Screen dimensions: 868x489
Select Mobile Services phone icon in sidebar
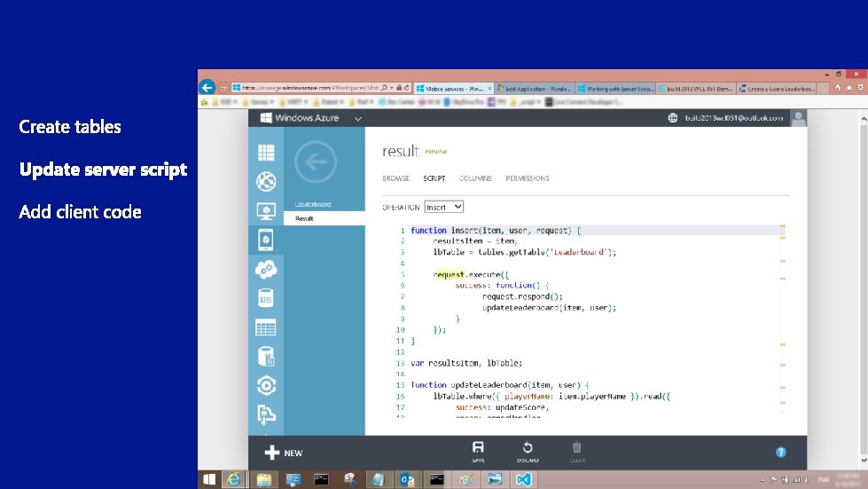[266, 240]
